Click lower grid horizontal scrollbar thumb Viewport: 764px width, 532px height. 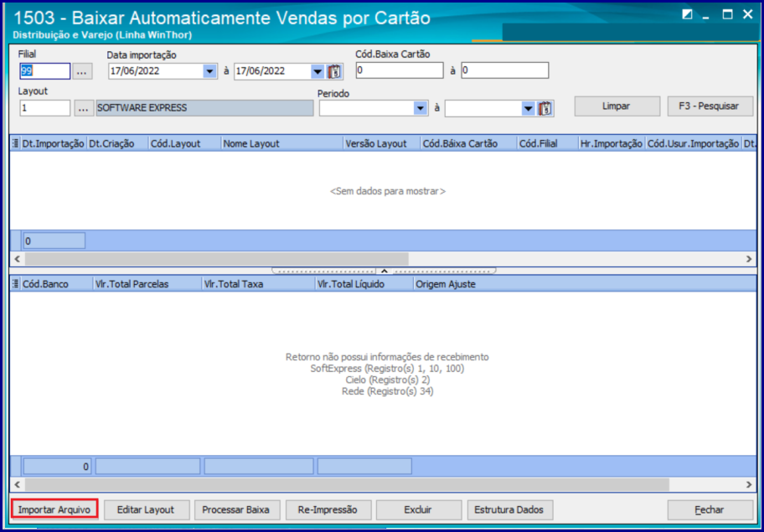coord(347,484)
